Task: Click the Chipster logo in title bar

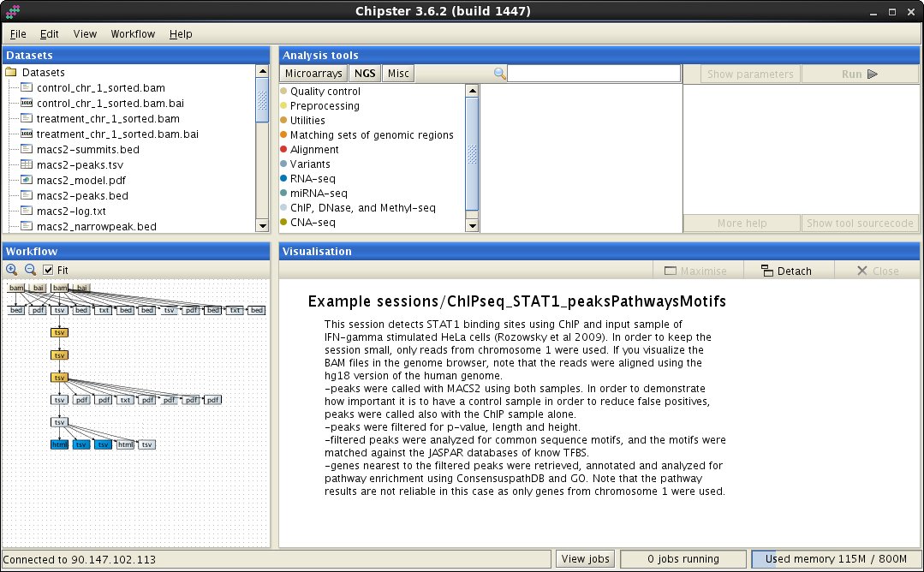Action: [x=12, y=11]
